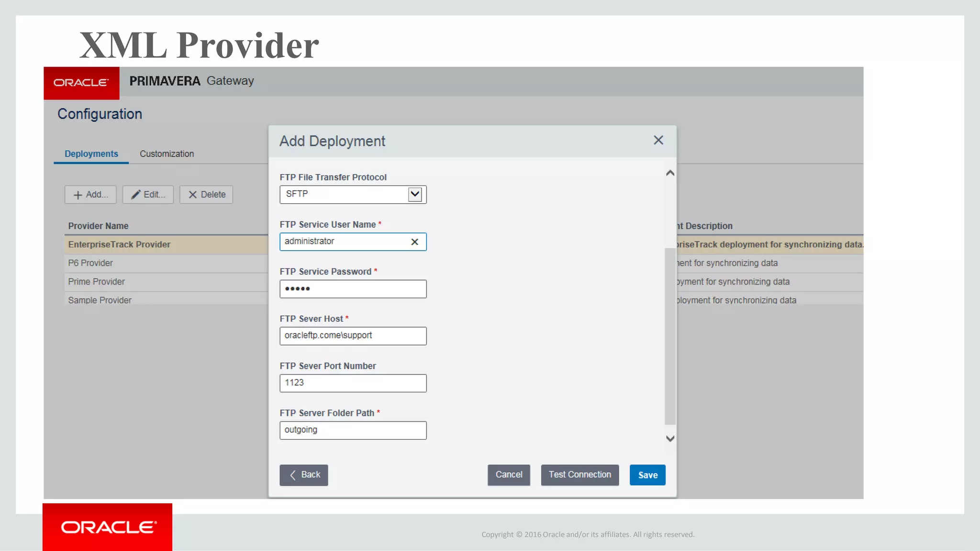This screenshot has width=980, height=551.
Task: Clear the FTP Service User Name field
Action: click(x=414, y=242)
